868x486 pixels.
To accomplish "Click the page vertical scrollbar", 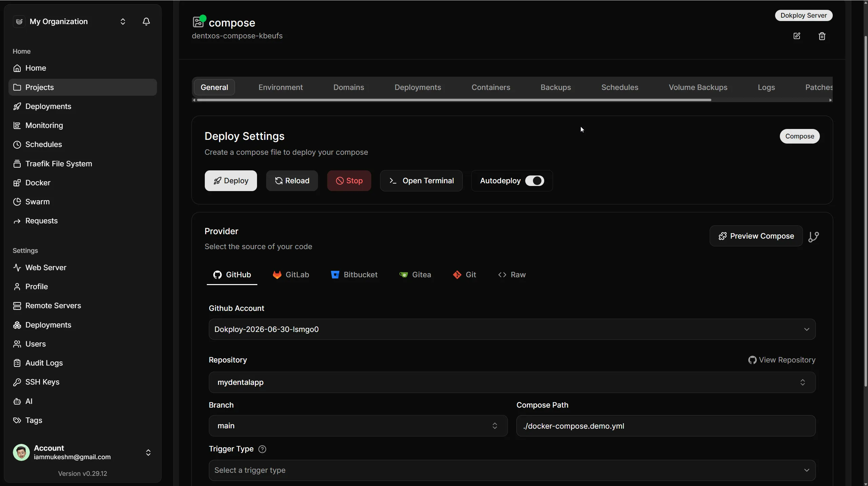I will tap(865, 210).
